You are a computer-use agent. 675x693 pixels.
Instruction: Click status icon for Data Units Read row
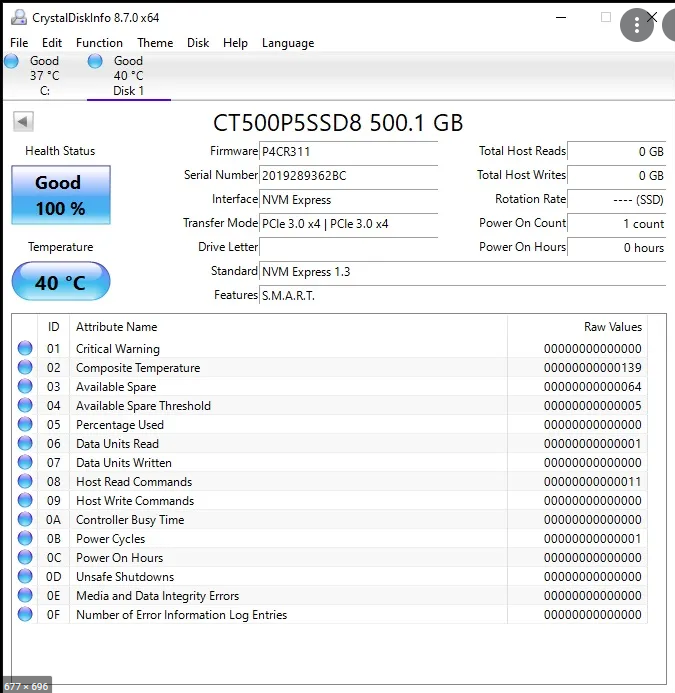(25, 443)
